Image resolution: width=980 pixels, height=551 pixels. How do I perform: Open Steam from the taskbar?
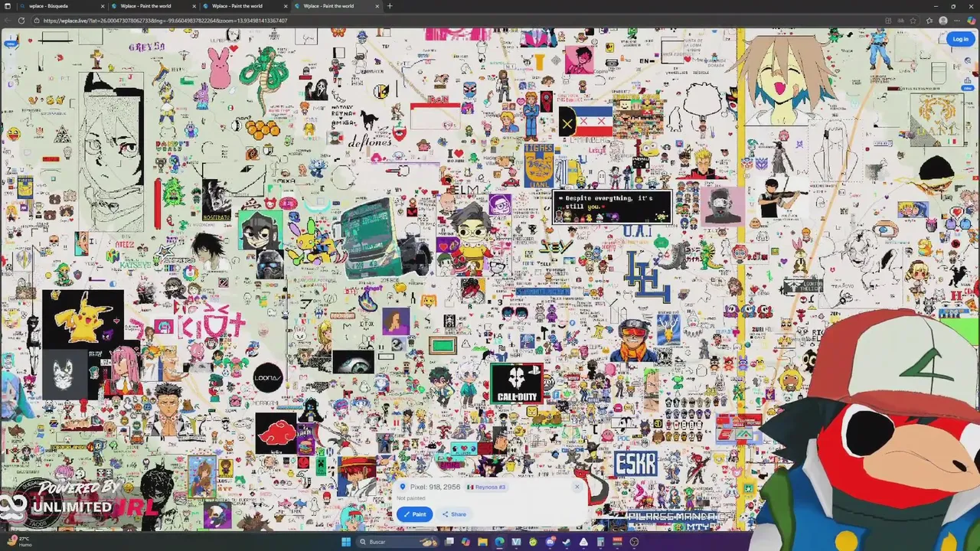point(567,542)
